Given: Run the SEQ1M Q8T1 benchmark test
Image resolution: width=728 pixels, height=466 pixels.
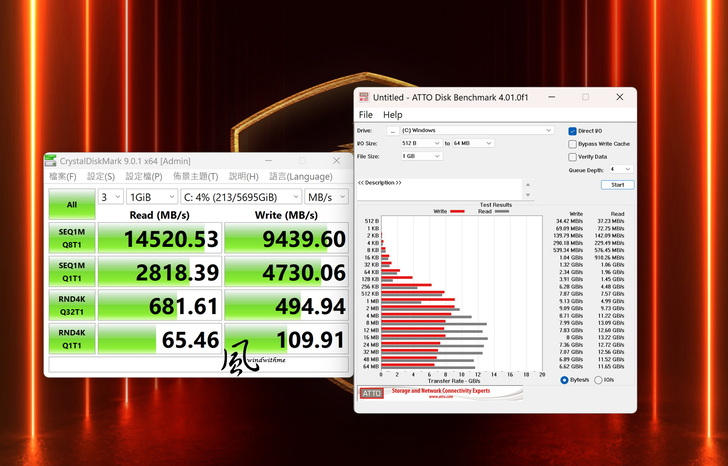Looking at the screenshot, I should (x=71, y=238).
